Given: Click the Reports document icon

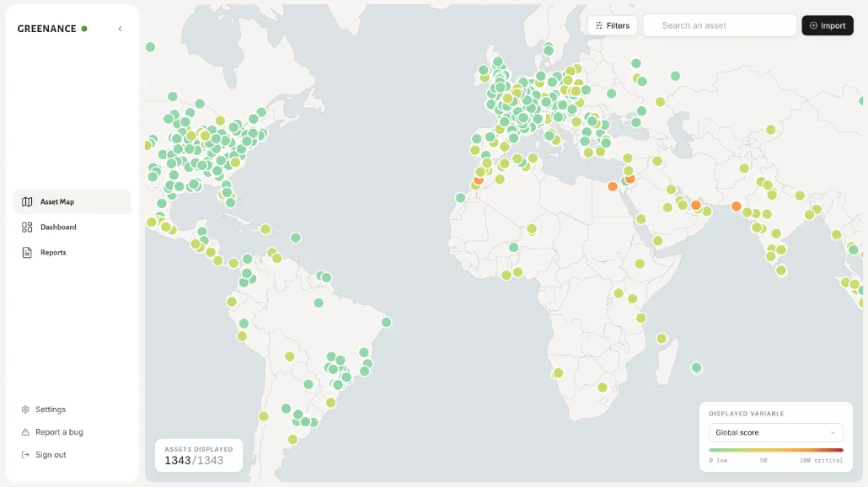Looking at the screenshot, I should point(27,253).
